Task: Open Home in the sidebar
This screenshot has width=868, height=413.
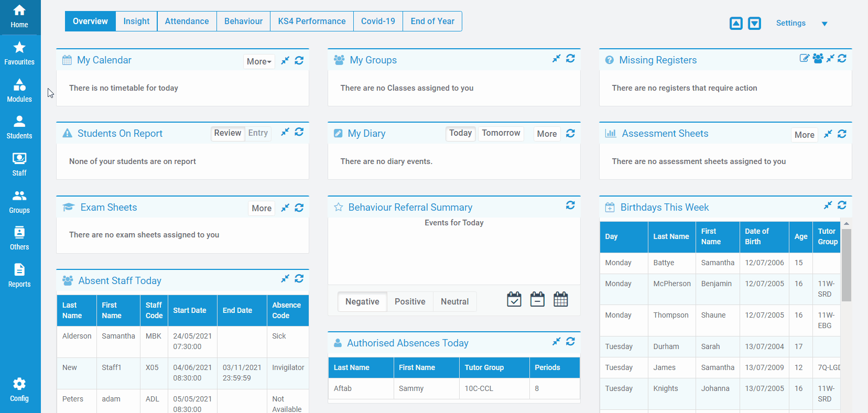Action: coord(19,17)
